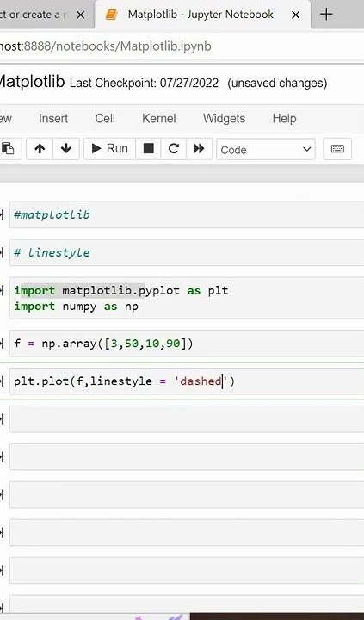
Task: Open a new browser tab
Action: coord(326,15)
